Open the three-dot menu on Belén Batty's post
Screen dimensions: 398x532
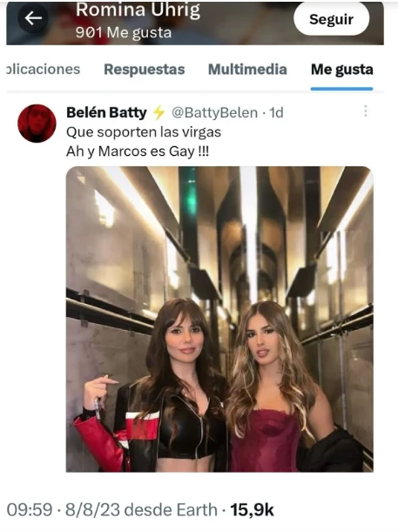tap(366, 111)
